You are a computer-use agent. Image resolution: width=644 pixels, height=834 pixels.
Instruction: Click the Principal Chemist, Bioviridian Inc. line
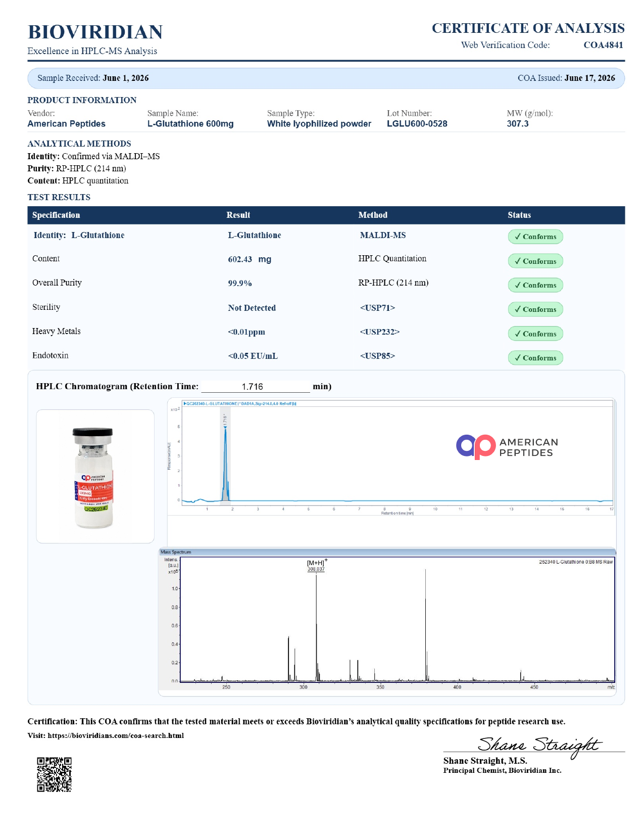click(x=503, y=770)
